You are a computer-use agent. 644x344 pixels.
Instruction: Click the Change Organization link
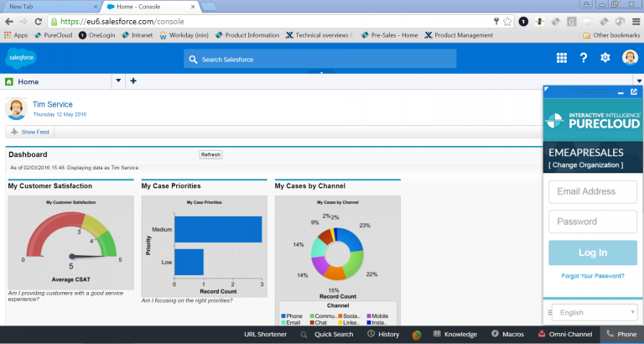585,165
